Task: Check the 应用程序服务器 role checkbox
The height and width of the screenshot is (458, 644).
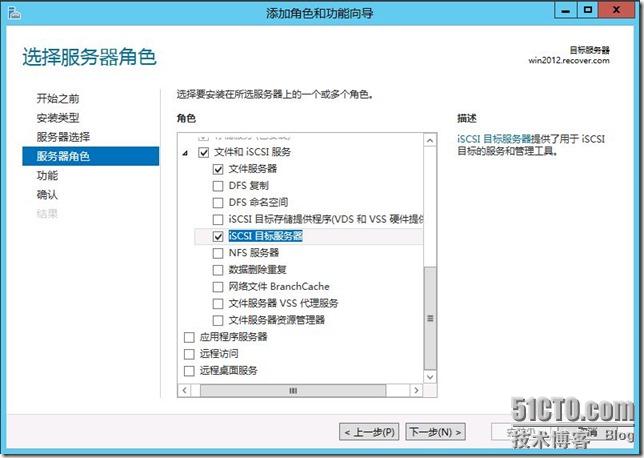Action: (189, 337)
